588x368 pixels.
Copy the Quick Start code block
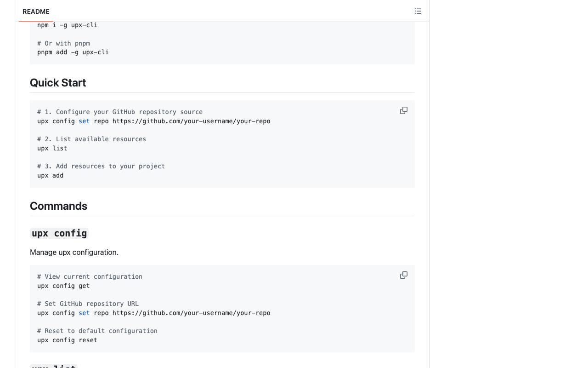click(x=404, y=110)
